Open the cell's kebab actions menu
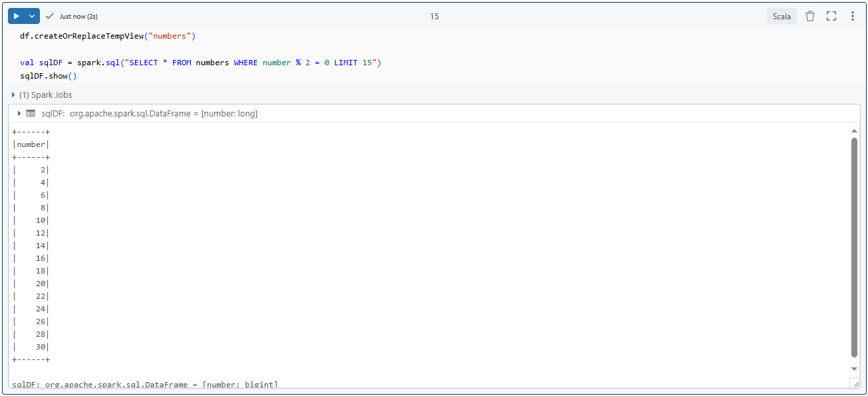This screenshot has height=396, width=868. 852,15
